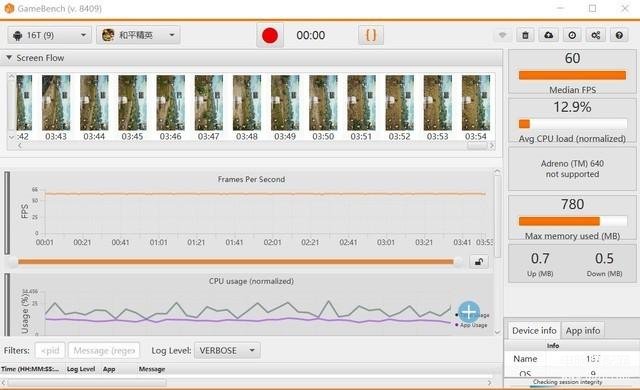Open the Log Level VERBOSE dropdown

227,350
